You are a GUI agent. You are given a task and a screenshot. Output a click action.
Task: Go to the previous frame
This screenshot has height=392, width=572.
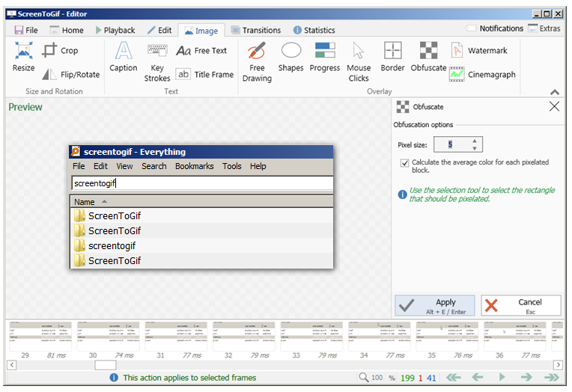coord(478,378)
